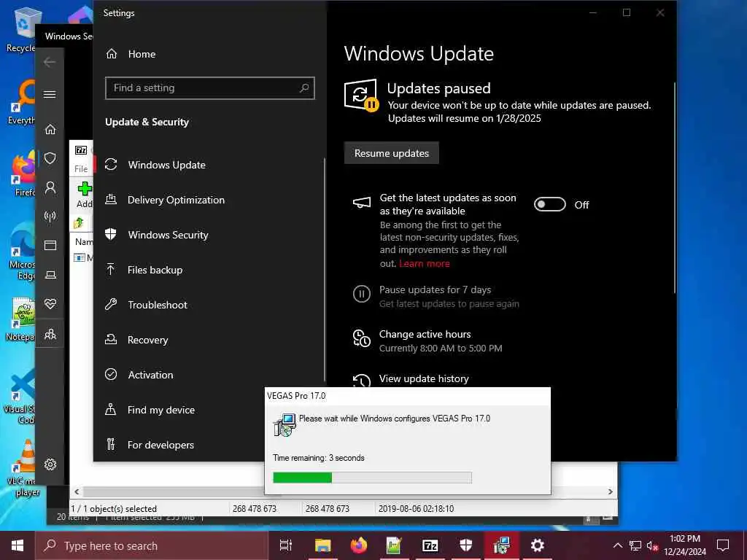Switch to Windows Security taskbar button
Image resolution: width=747 pixels, height=560 pixels.
(x=466, y=545)
